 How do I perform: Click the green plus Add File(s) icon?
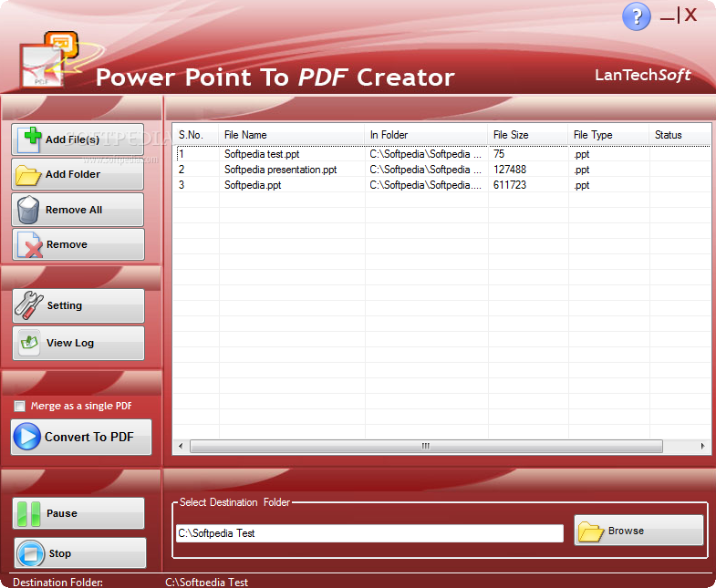[x=30, y=139]
